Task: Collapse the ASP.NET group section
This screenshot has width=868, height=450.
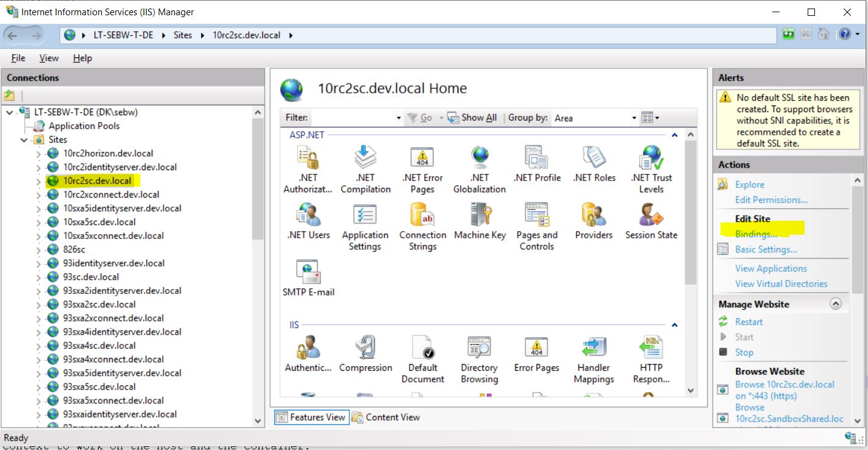Action: click(675, 135)
